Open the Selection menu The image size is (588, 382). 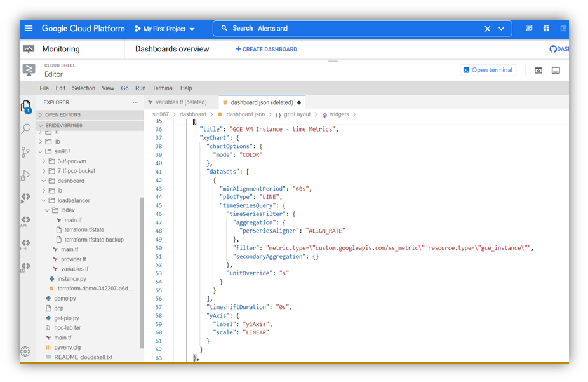pyautogui.click(x=84, y=88)
